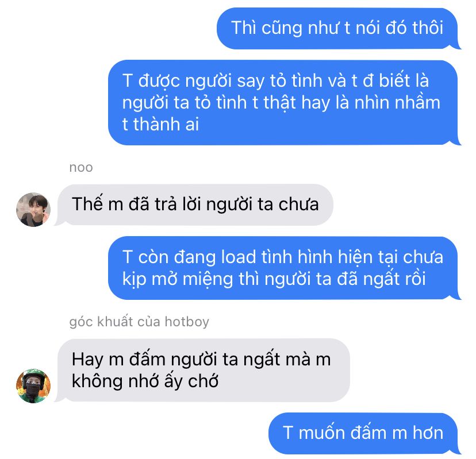Tap the 'T muốn đấm m hơn' bubble
476x459 pixels.
point(364,434)
